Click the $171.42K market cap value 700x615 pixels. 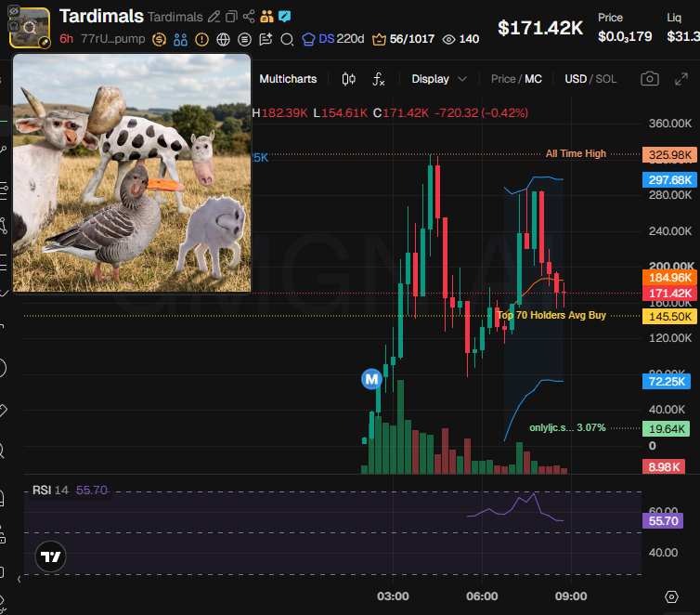coord(540,28)
